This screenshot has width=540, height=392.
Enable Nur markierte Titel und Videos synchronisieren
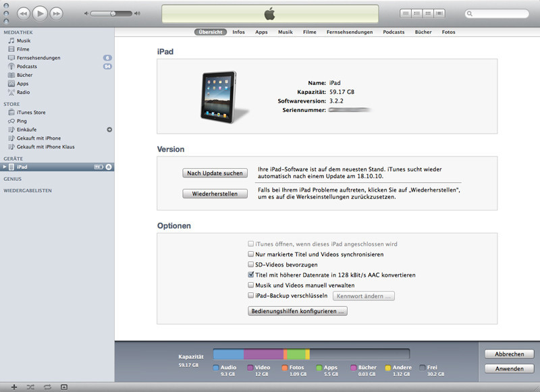(250, 254)
